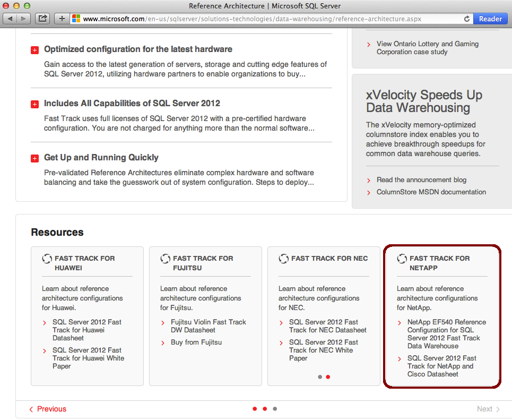This screenshot has width=512, height=420.
Task: Click arrow beside Huawei White Paper link
Action: coord(45,351)
